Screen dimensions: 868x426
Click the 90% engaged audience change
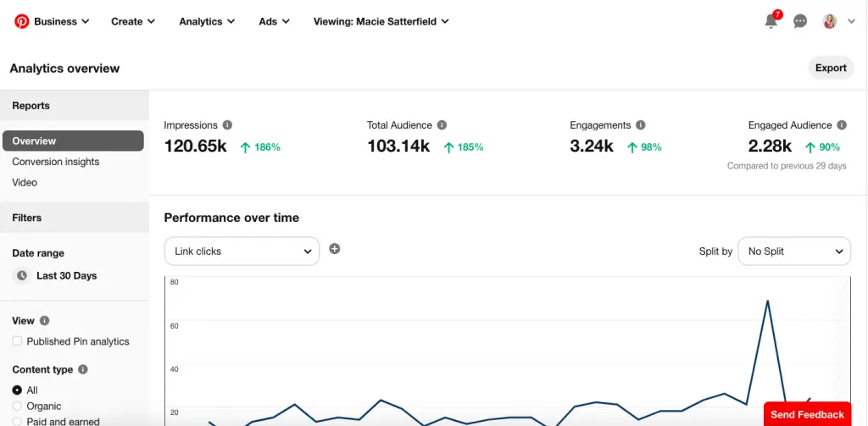(822, 147)
